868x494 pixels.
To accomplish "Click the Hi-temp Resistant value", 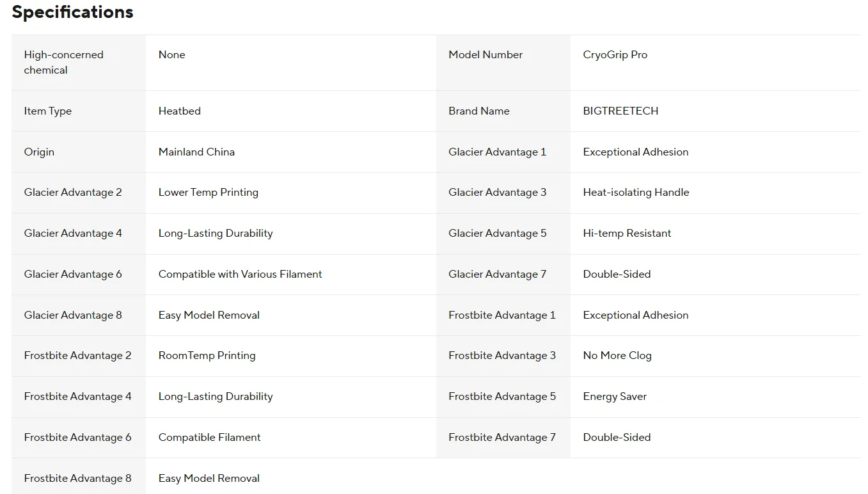I will pos(627,234).
